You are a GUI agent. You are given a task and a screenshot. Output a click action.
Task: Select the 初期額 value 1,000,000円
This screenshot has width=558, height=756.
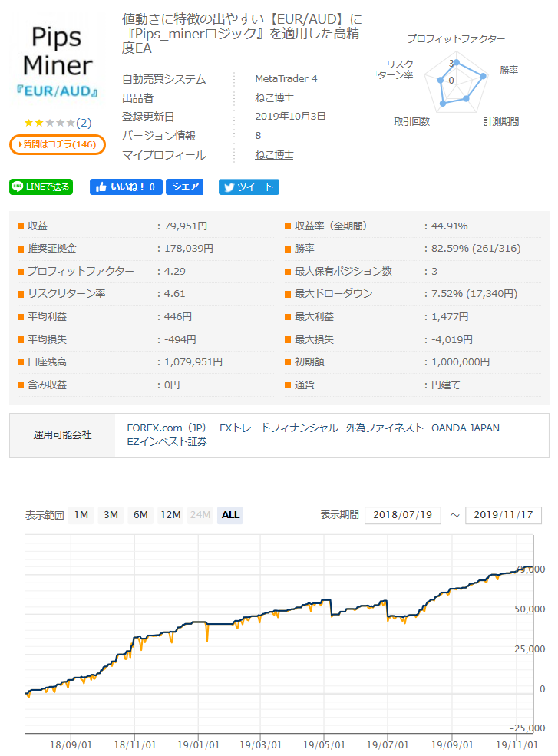461,362
